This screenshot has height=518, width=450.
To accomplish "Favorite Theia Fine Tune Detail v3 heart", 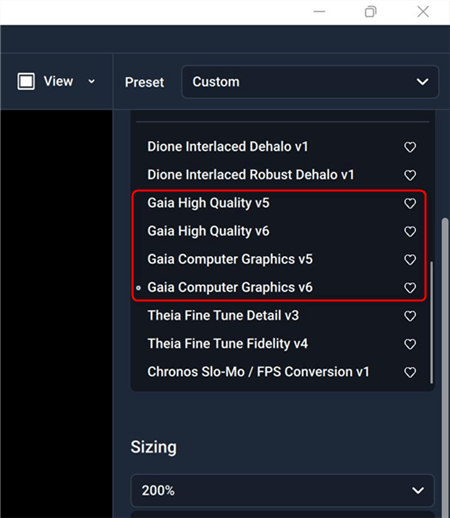I will 410,316.
